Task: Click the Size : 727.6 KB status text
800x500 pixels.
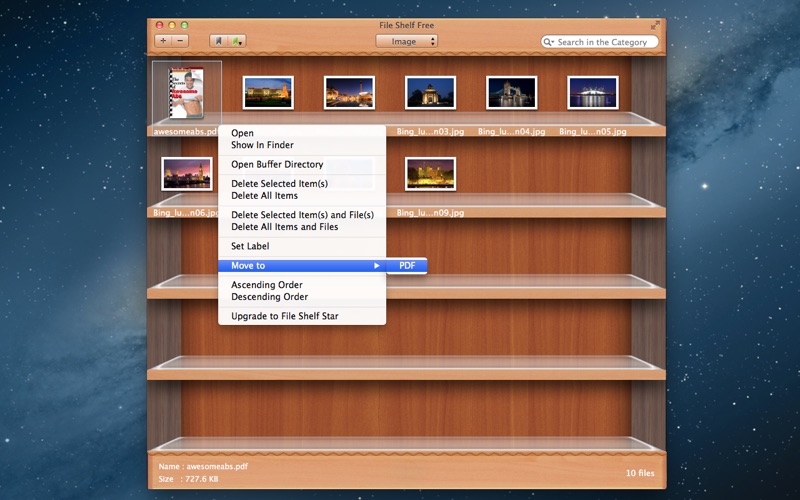Action: [x=188, y=479]
